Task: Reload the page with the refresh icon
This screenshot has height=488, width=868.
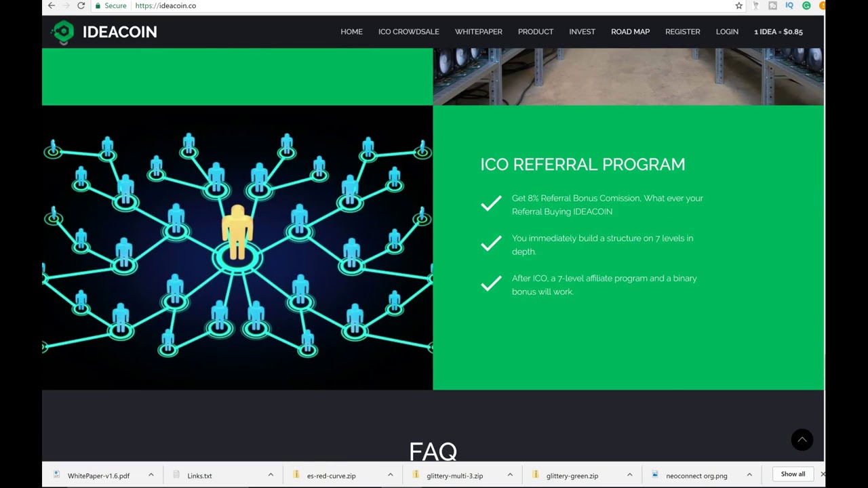Action: point(81,5)
